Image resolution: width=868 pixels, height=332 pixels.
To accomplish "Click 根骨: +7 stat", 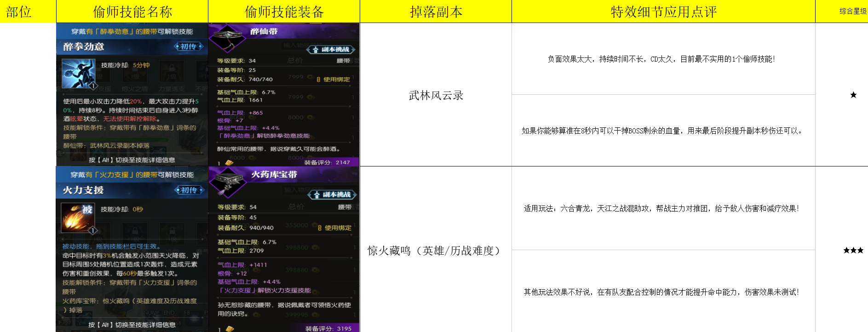I will [x=230, y=120].
